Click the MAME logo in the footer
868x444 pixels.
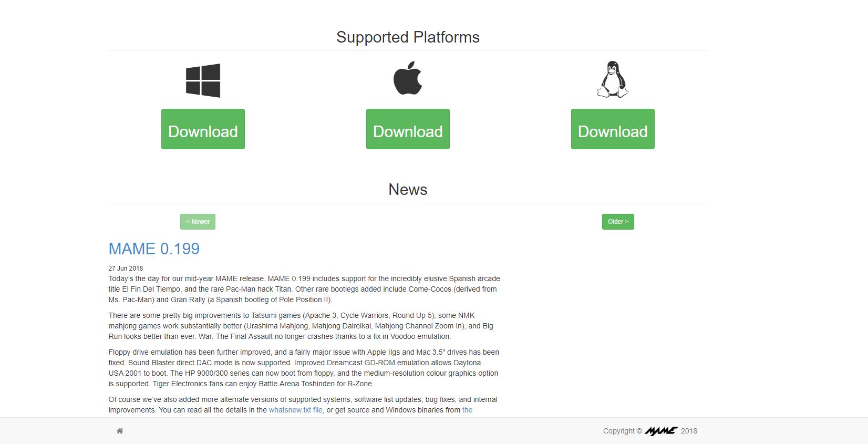point(661,431)
